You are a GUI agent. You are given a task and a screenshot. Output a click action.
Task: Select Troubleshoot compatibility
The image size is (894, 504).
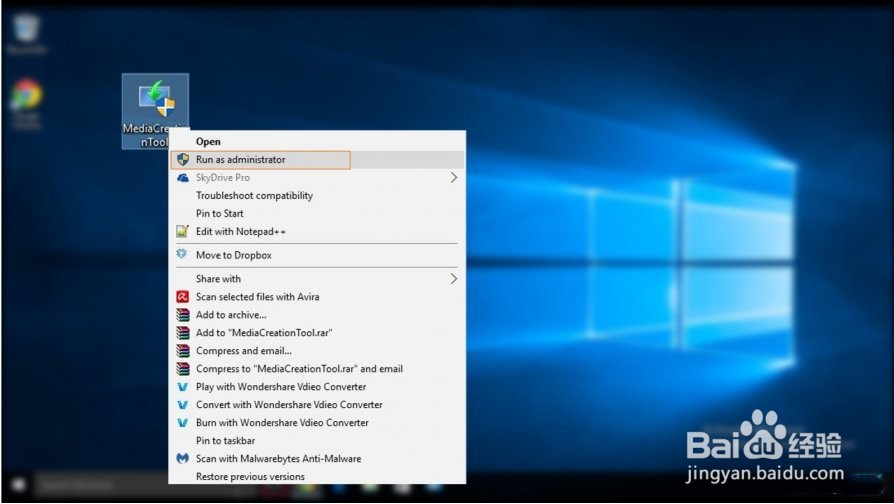click(317, 196)
